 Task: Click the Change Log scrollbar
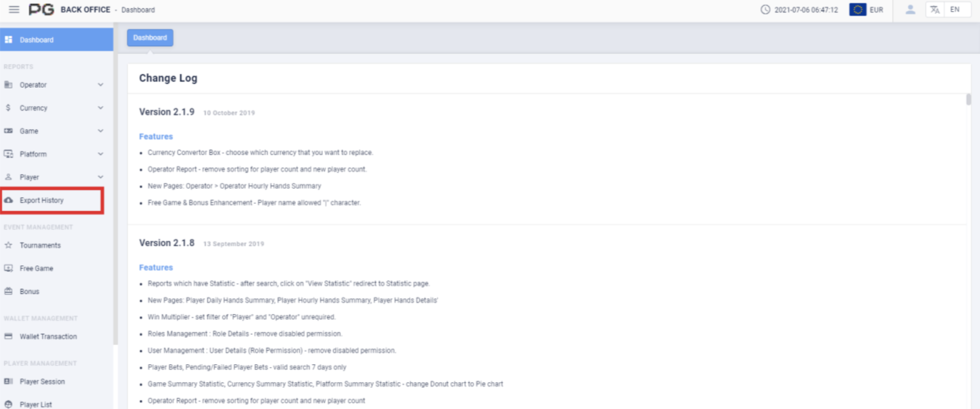click(968, 100)
